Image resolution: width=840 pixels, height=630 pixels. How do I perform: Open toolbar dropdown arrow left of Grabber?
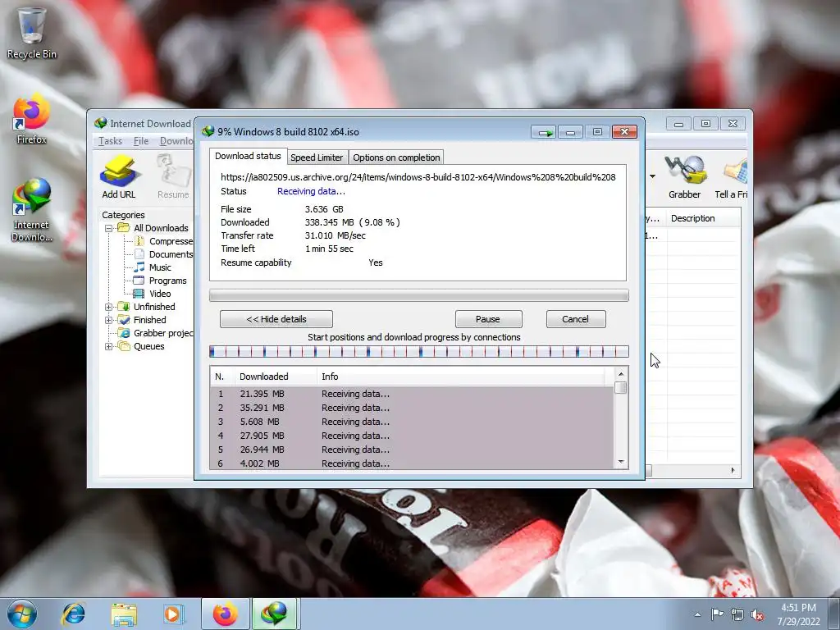click(652, 176)
